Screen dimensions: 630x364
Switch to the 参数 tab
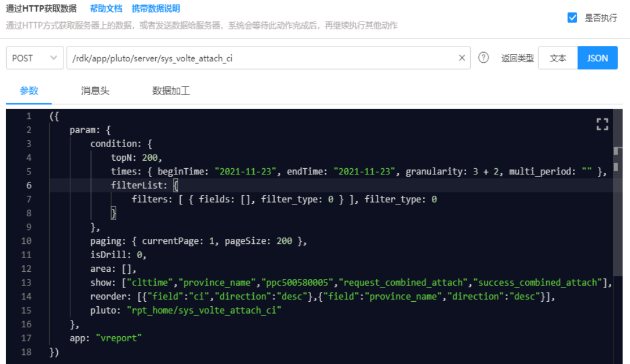29,91
